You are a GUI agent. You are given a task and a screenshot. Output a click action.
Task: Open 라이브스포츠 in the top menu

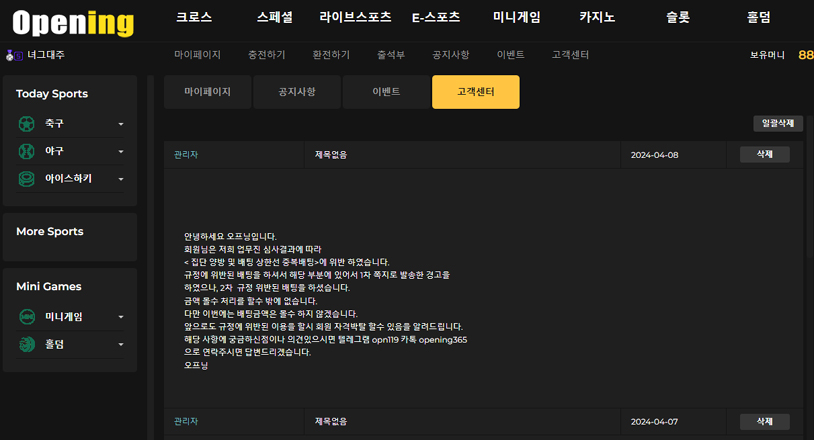coord(355,18)
